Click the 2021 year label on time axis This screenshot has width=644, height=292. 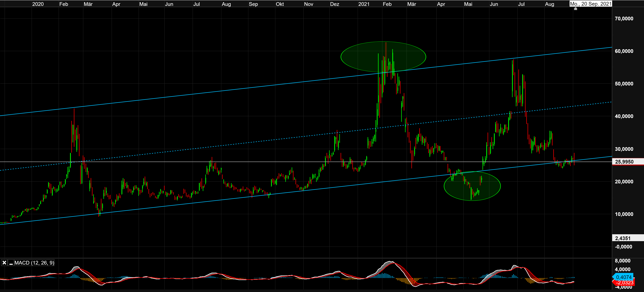tap(364, 4)
